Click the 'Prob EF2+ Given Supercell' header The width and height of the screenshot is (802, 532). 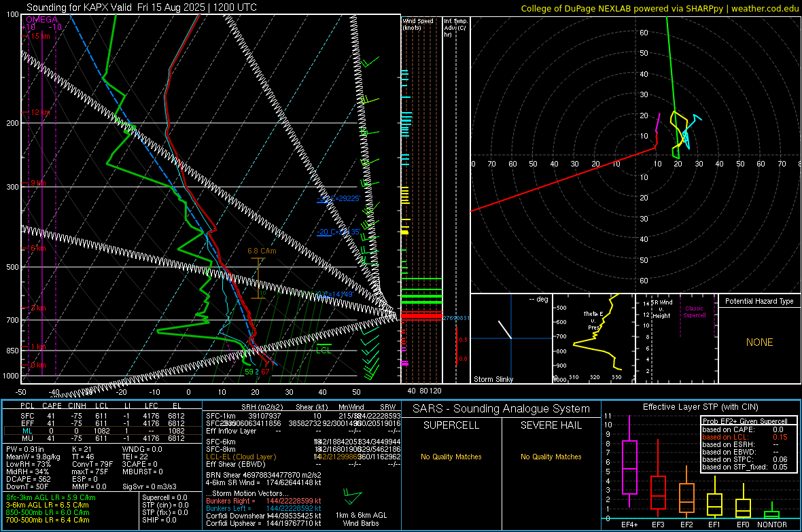point(745,421)
